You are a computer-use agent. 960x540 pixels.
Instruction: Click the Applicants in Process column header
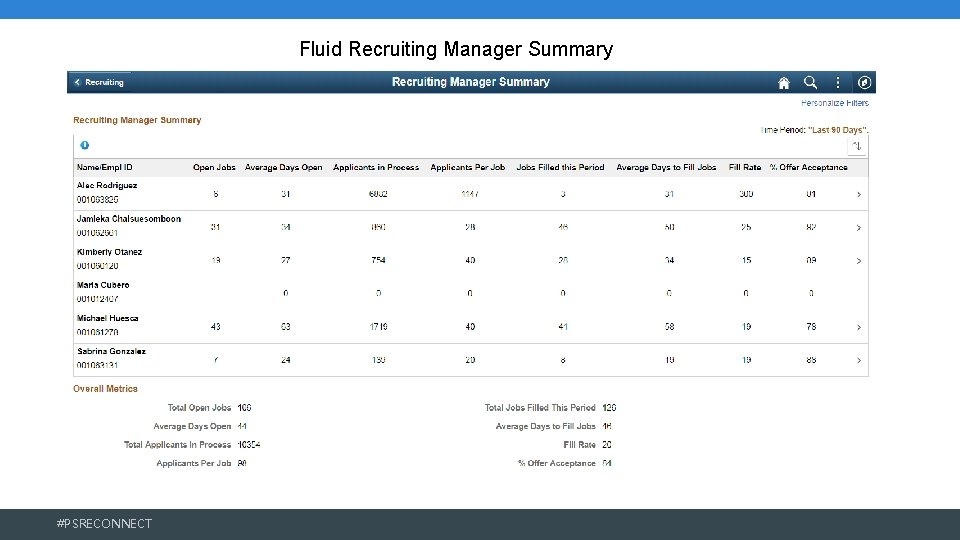point(376,167)
